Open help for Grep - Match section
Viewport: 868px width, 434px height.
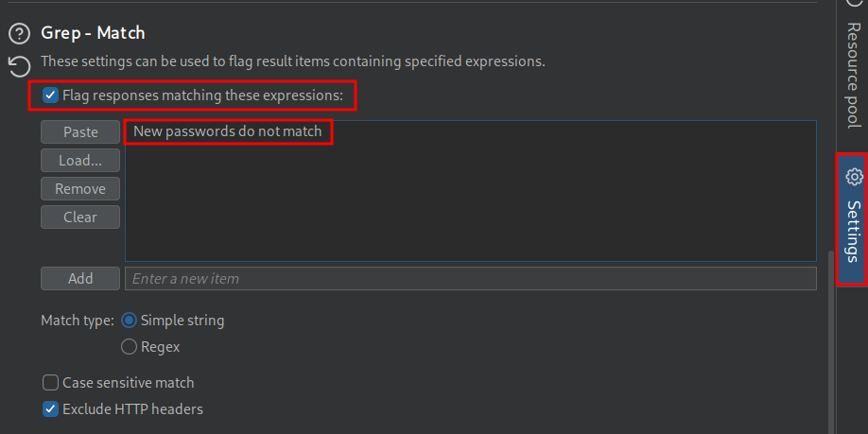pos(20,34)
